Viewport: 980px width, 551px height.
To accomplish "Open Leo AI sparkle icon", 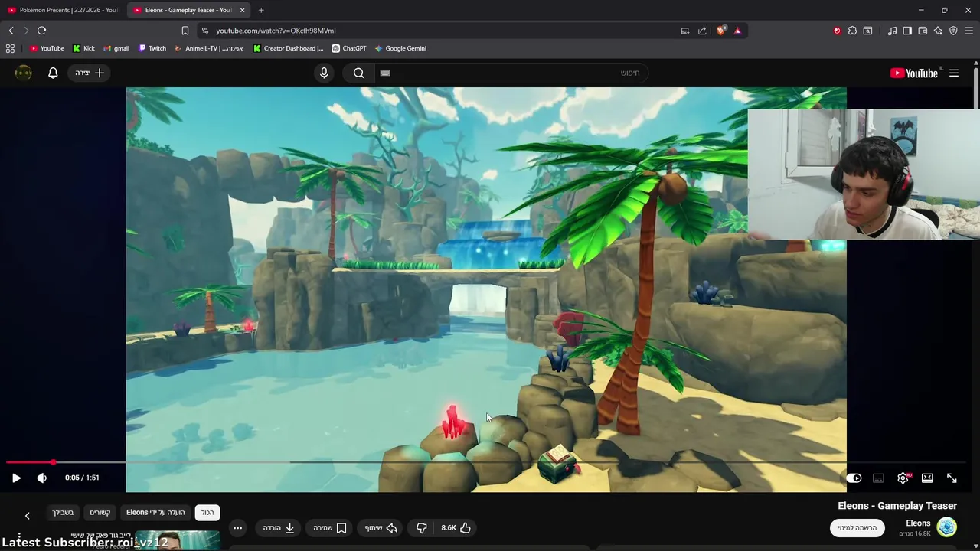I will [x=938, y=31].
